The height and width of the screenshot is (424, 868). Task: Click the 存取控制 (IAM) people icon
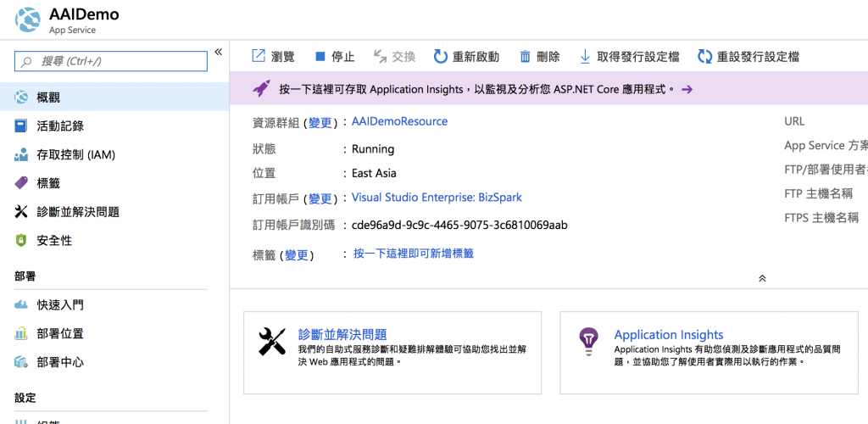21,155
